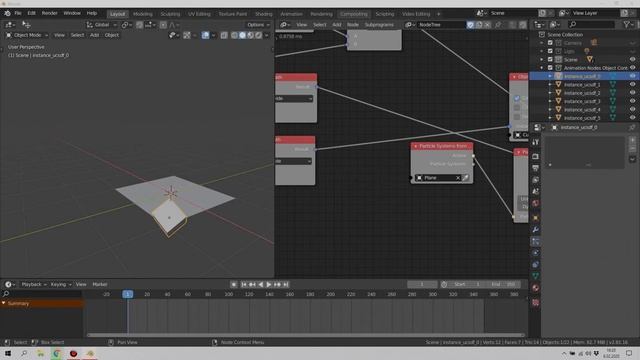Select solid viewport shading mode
The image size is (640, 360).
point(242,36)
